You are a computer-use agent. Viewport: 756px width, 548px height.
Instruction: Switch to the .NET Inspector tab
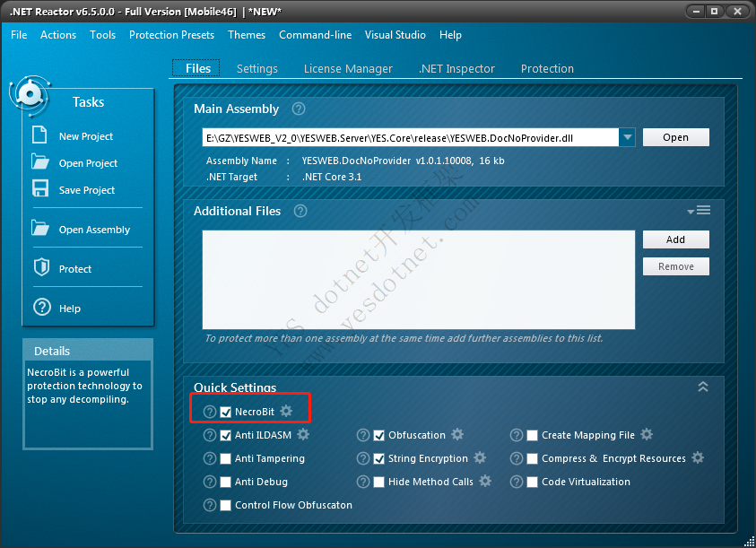tap(456, 68)
